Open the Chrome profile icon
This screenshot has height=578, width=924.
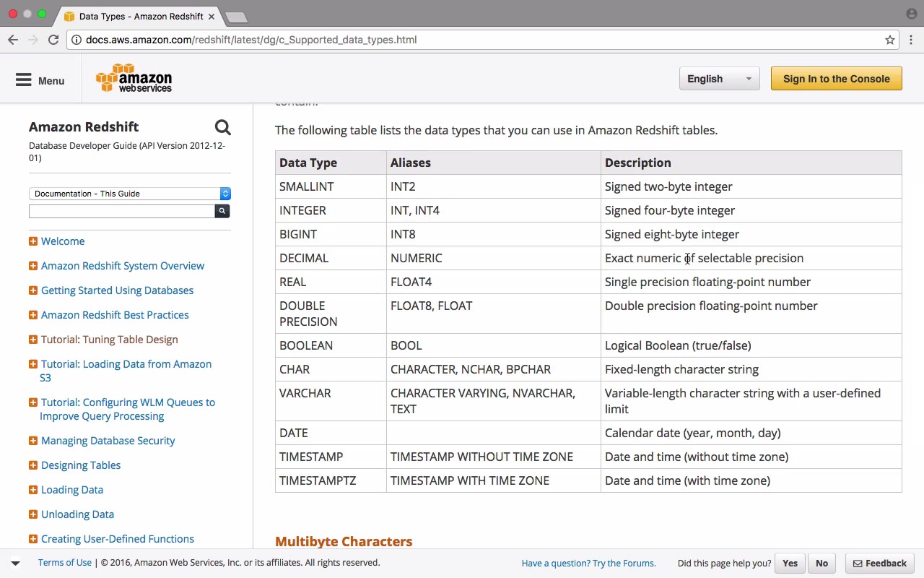tap(911, 14)
